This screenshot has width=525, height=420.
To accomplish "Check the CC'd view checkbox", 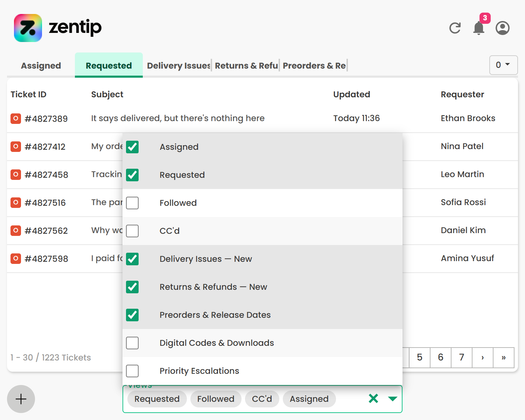I will point(132,231).
